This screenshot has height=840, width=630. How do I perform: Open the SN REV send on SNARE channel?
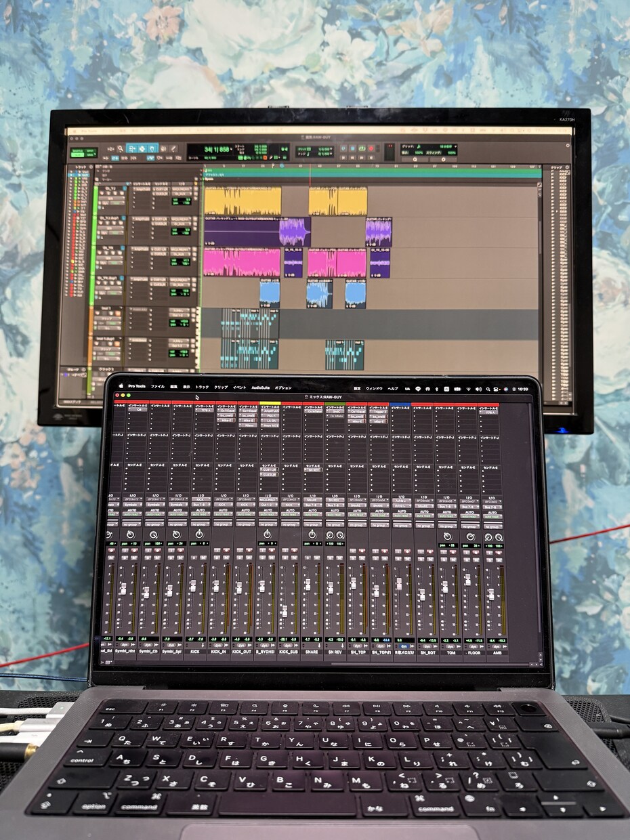click(312, 469)
